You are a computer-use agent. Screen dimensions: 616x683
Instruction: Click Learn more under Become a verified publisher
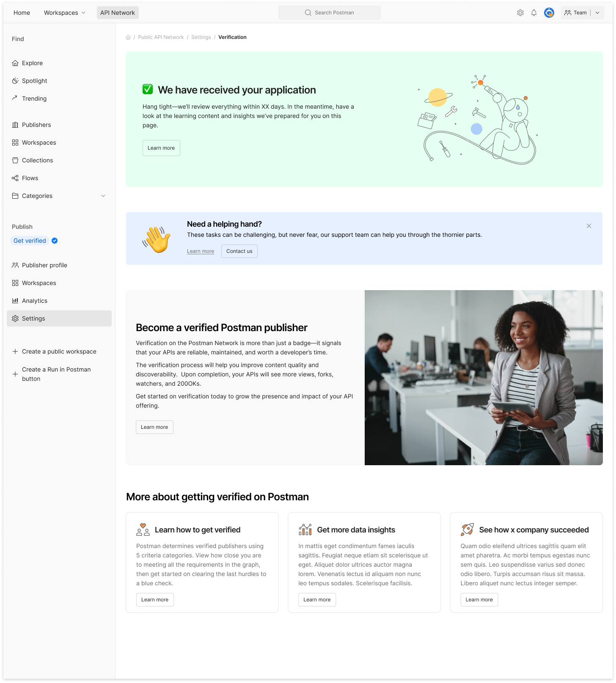pyautogui.click(x=154, y=427)
